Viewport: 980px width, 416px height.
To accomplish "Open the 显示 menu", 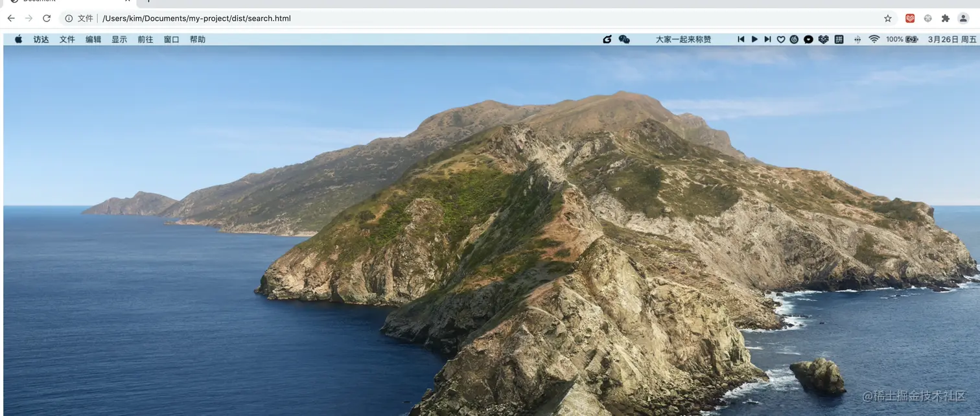I will [x=119, y=40].
